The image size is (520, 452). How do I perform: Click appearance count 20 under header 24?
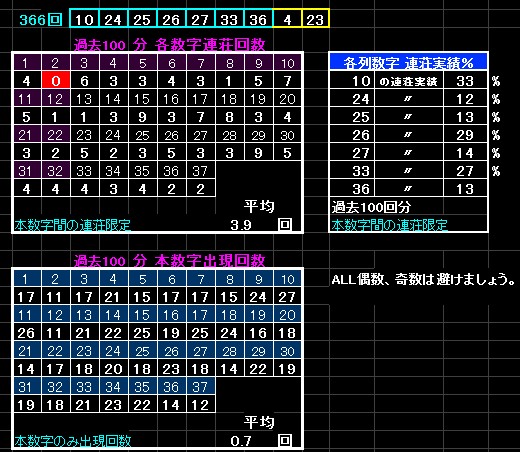113,369
